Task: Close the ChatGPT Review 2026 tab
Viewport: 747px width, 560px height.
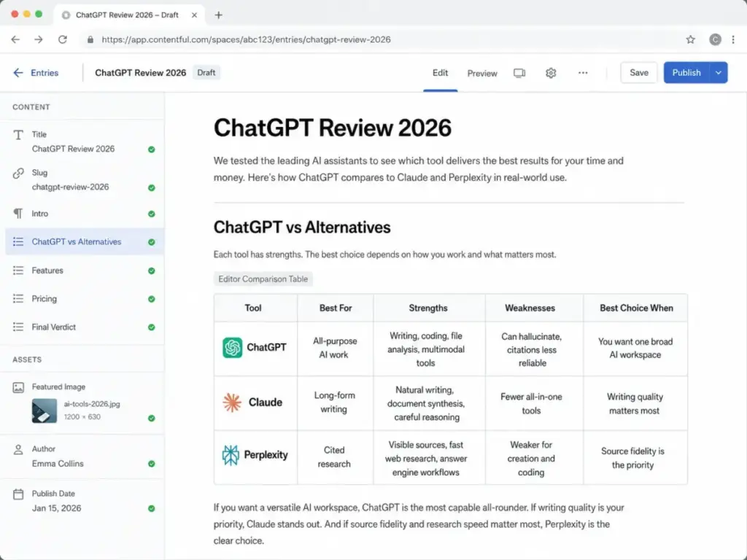Action: (194, 15)
